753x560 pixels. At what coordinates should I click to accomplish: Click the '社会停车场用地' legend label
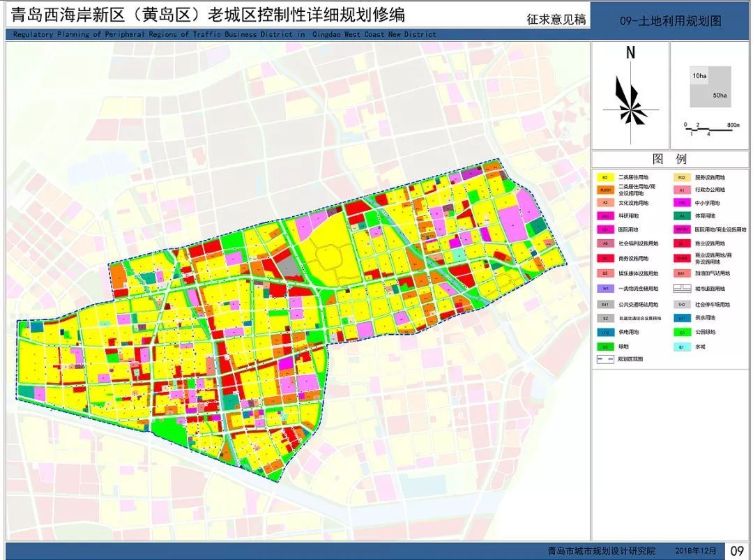[x=712, y=305]
